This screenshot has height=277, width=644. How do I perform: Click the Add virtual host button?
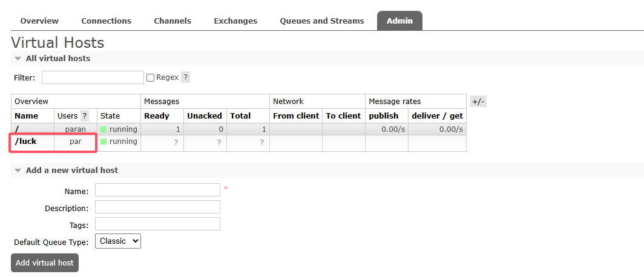[45, 262]
